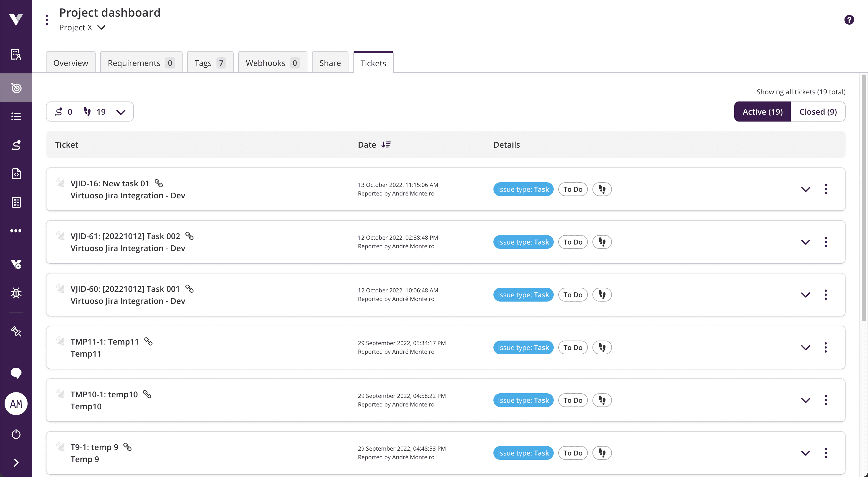
Task: Switch to Closed (9) tickets view
Action: coord(818,112)
